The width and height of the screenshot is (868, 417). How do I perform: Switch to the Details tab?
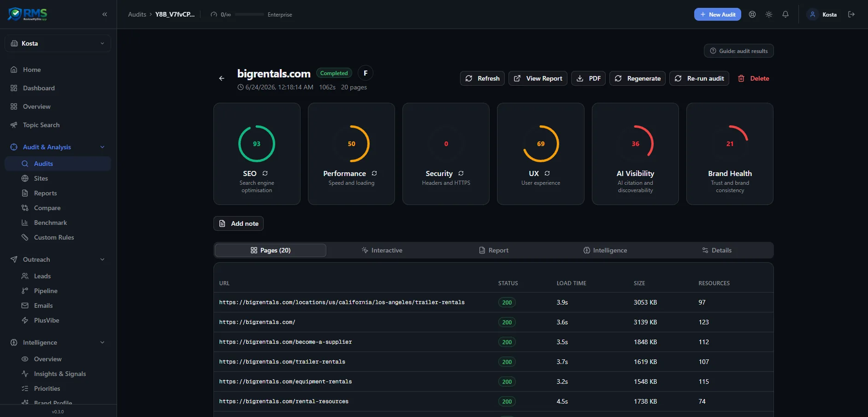717,250
